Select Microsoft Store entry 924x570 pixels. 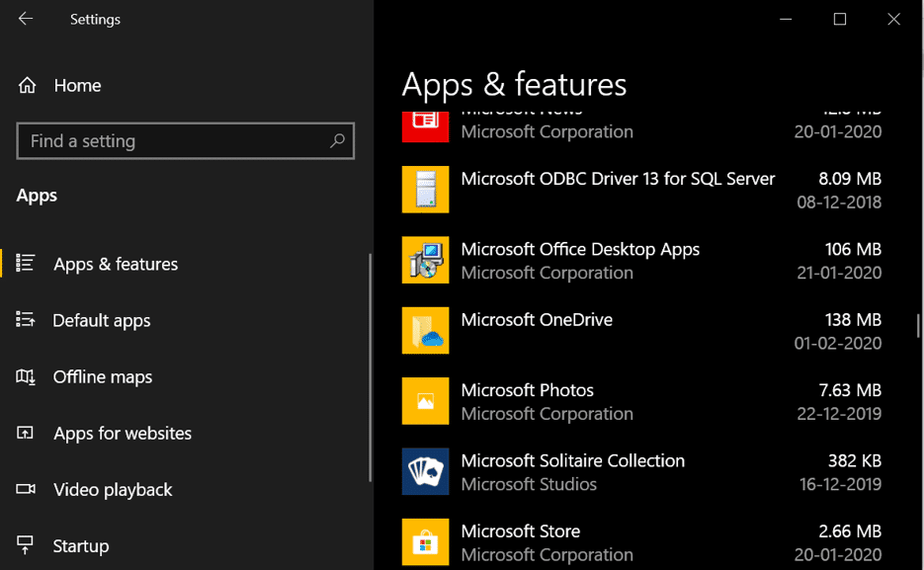tap(641, 542)
